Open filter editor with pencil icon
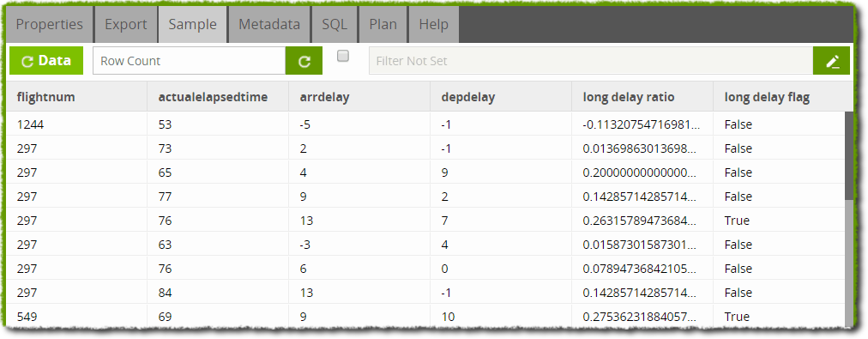The width and height of the screenshot is (868, 339). pos(831,61)
